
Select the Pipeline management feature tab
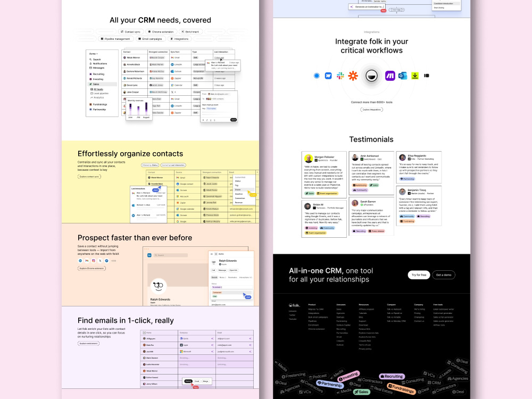(115, 39)
